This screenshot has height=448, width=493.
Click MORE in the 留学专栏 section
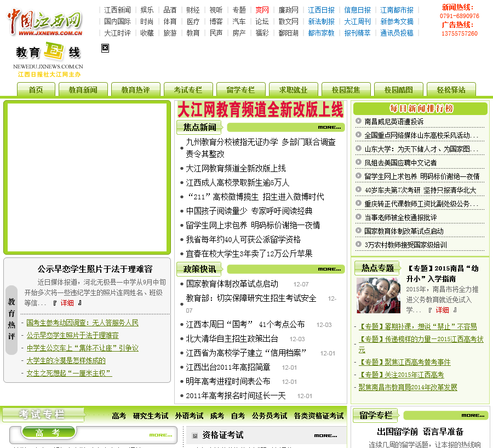point(473,415)
